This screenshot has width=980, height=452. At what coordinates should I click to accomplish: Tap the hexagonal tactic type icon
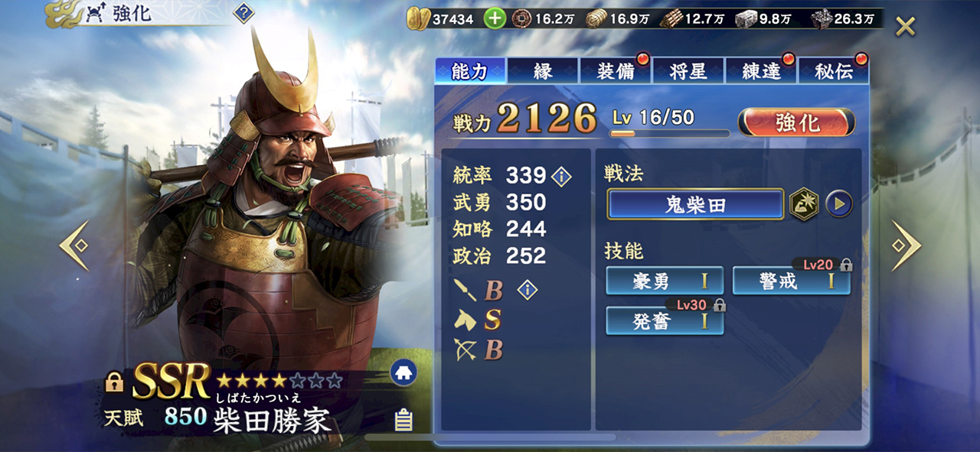click(804, 204)
